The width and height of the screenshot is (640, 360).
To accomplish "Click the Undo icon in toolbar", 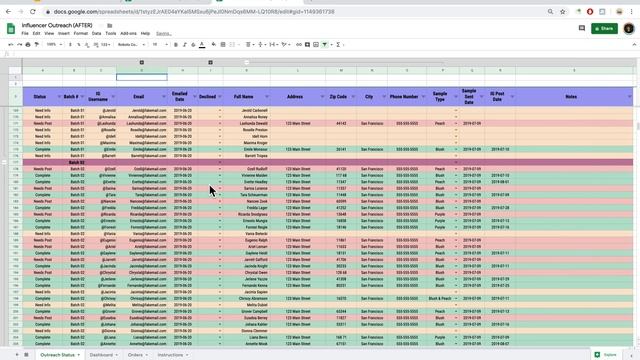I will (11, 44).
